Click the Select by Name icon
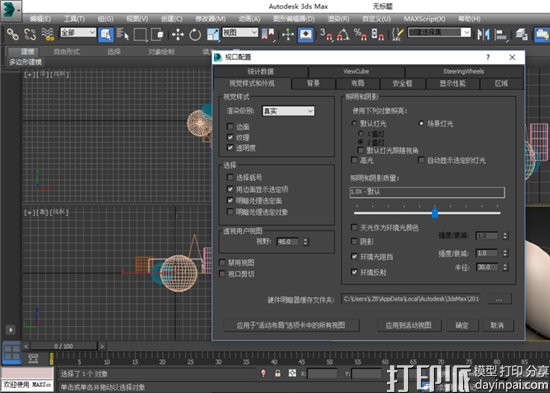The image size is (550, 393). tap(123, 34)
